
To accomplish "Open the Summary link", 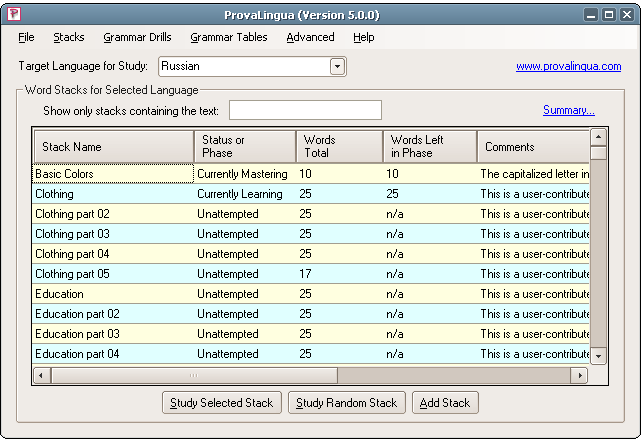I will pos(568,110).
